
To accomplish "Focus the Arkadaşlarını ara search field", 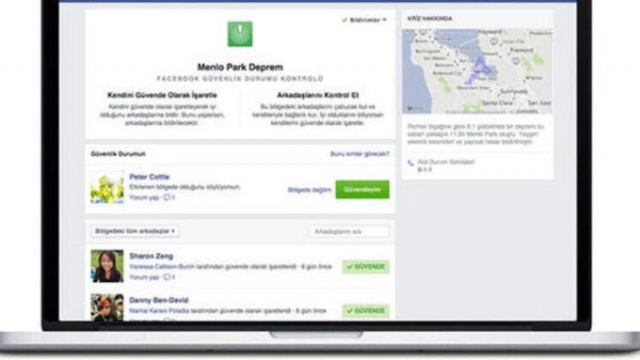I will point(349,232).
